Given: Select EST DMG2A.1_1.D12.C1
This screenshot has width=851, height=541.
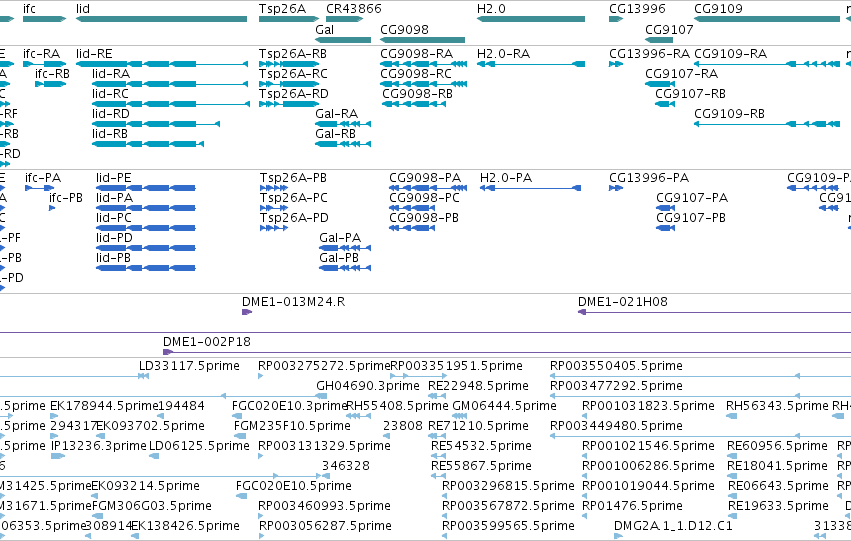Looking at the screenshot, I should (x=618, y=536).
